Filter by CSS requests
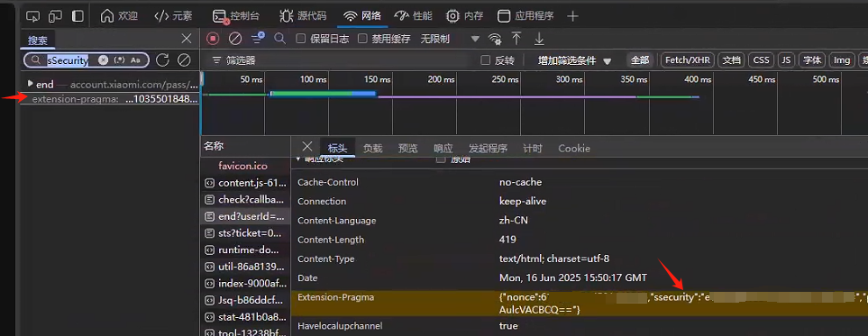 coord(761,60)
